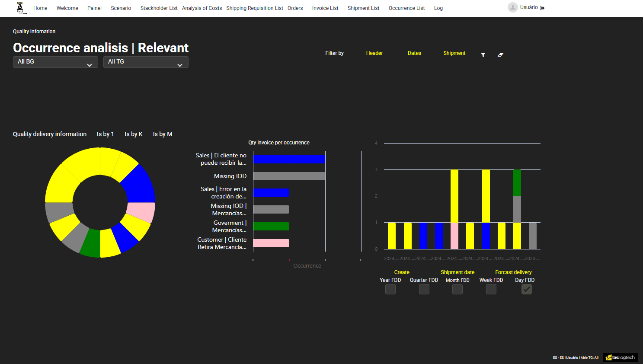
Task: Uncheck the Day FDD checkbox
Action: [x=526, y=290]
